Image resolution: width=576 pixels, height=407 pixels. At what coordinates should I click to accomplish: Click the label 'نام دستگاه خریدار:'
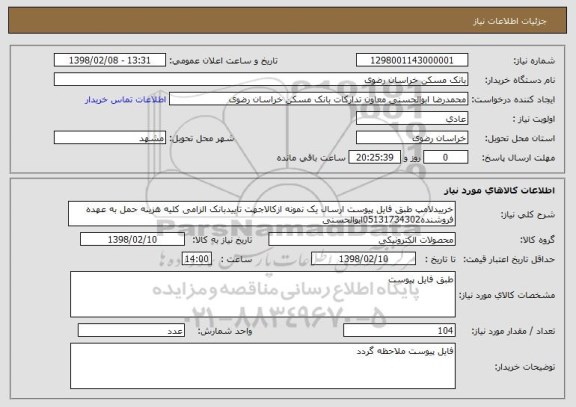coord(521,80)
